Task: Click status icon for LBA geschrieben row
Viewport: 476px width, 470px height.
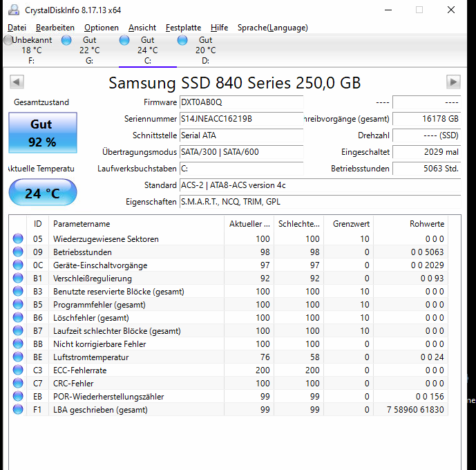Action: click(x=18, y=409)
